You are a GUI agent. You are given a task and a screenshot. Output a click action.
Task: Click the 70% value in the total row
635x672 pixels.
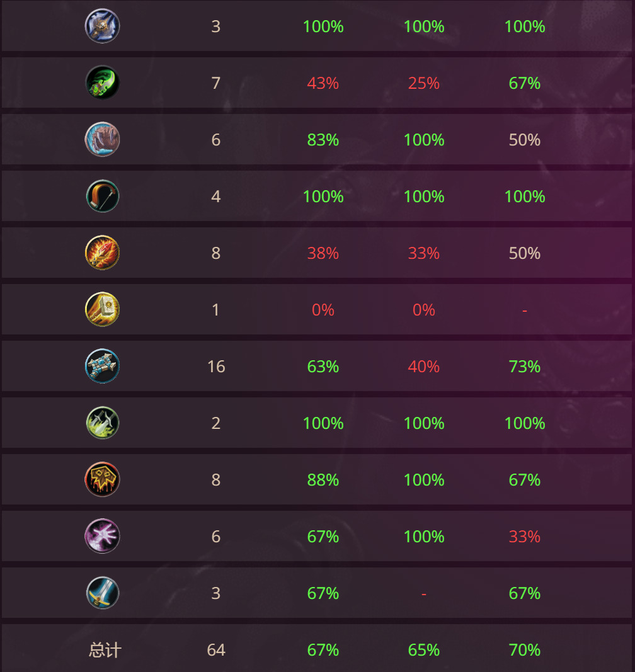click(524, 650)
